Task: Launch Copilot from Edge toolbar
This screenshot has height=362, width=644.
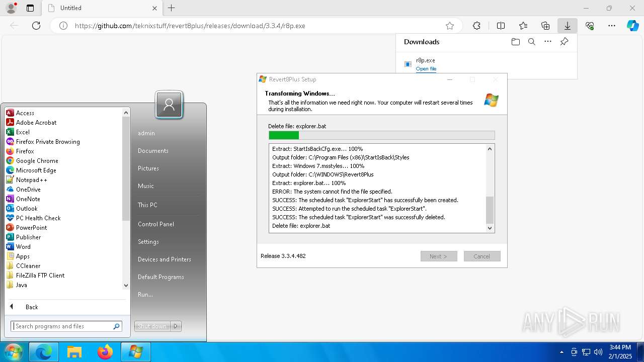Action: pyautogui.click(x=632, y=26)
